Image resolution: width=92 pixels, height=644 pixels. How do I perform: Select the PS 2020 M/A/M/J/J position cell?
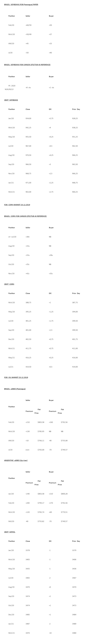point(10,87)
